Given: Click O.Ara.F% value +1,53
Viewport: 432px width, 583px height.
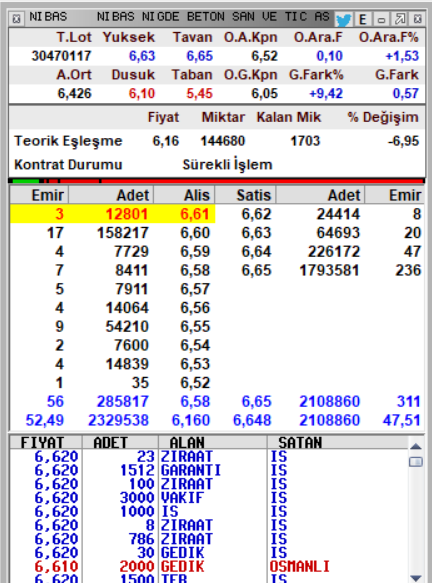Looking at the screenshot, I should [402, 56].
